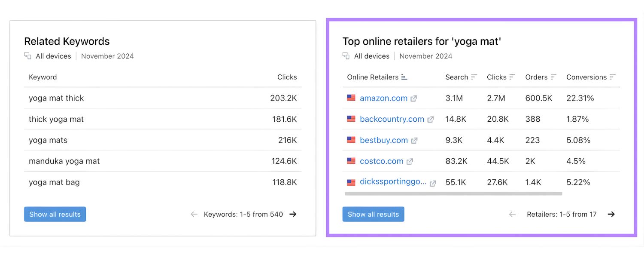Screen dimensions: 644x258
Task: Open amazon.com via its external link icon
Action: (x=413, y=98)
